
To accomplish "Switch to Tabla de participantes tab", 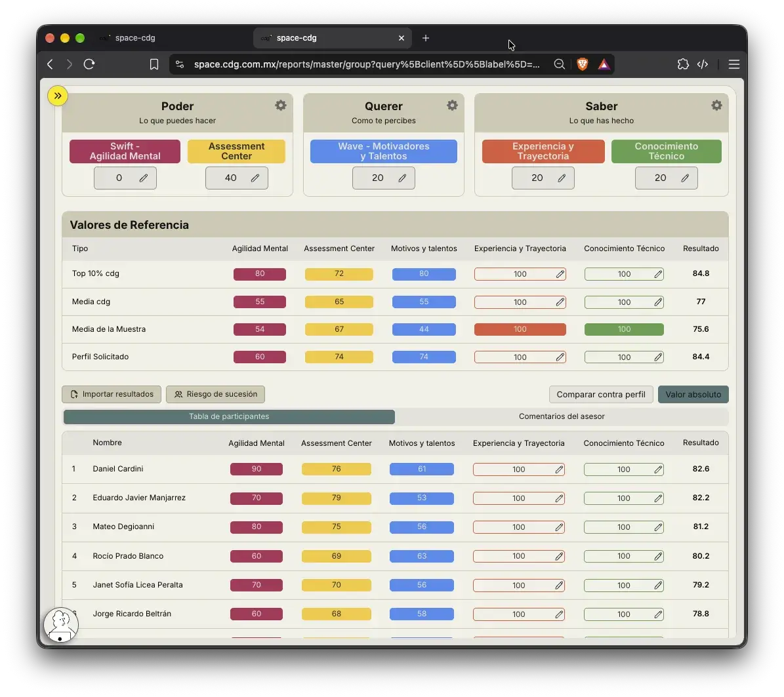I will [229, 417].
